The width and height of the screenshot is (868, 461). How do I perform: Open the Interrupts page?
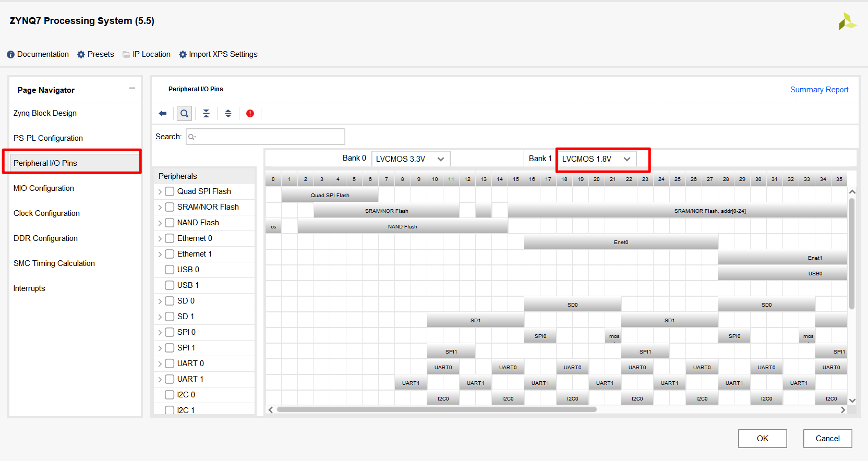(29, 288)
